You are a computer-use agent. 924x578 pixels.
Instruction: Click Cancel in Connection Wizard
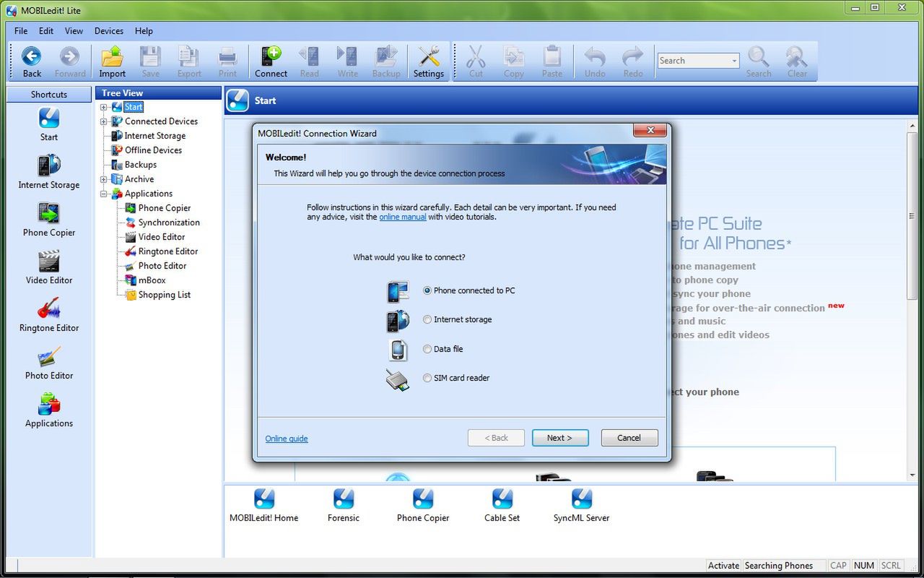[629, 438]
